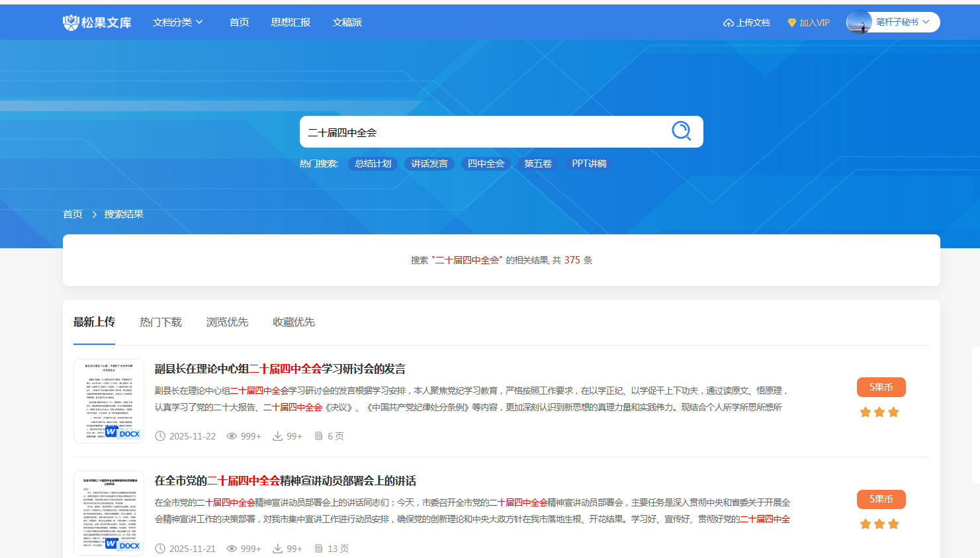Click the upload document cloud icon
This screenshot has width=980, height=558.
pos(728,23)
